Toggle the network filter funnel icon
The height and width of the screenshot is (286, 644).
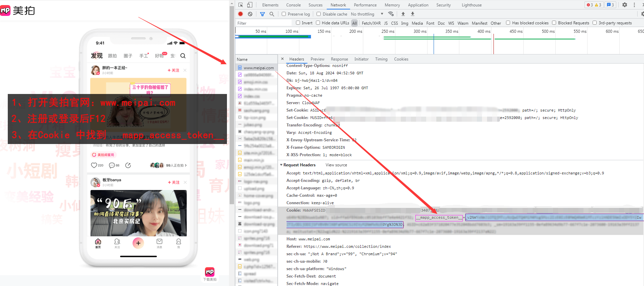(262, 14)
